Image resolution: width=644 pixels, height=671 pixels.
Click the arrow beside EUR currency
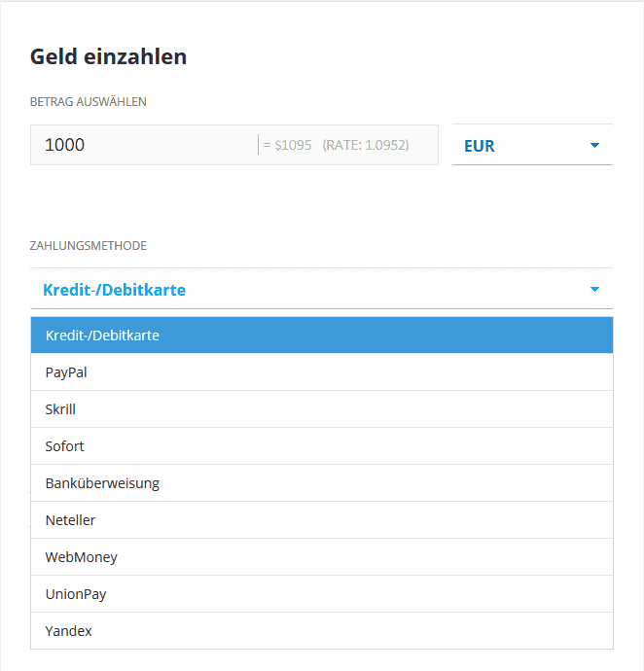(594, 146)
